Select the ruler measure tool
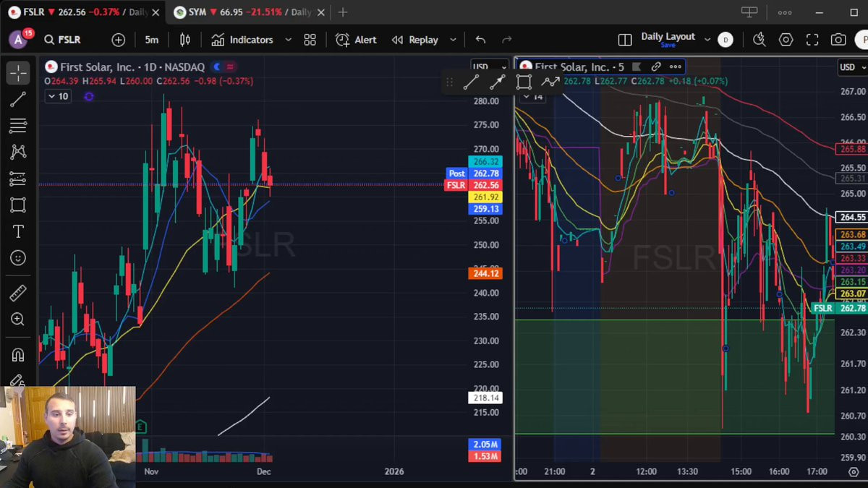The width and height of the screenshot is (868, 488). point(18,293)
